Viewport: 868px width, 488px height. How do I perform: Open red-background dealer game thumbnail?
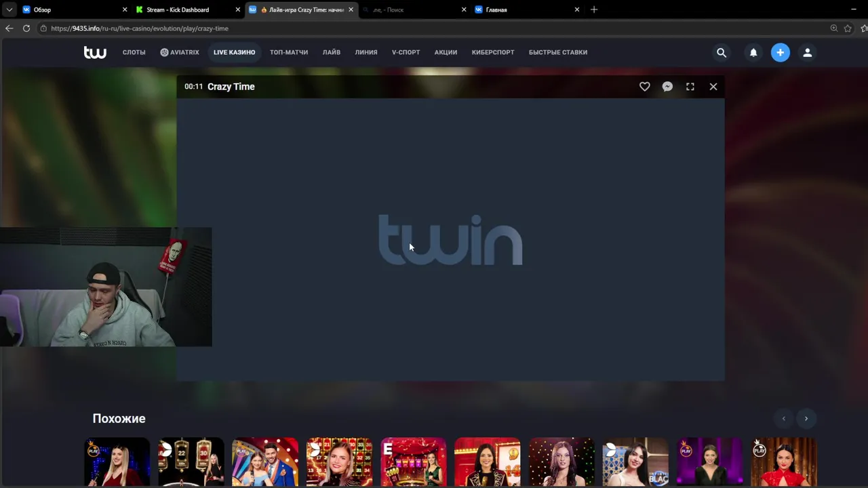(x=487, y=462)
